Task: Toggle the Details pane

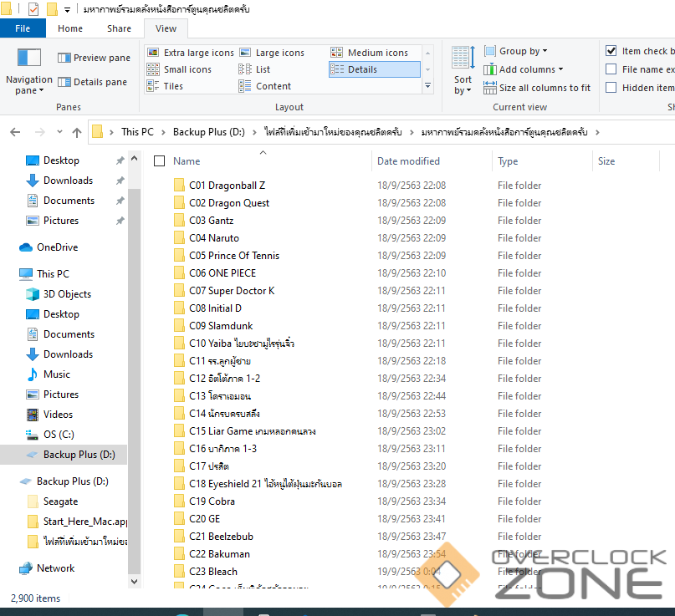Action: [93, 82]
